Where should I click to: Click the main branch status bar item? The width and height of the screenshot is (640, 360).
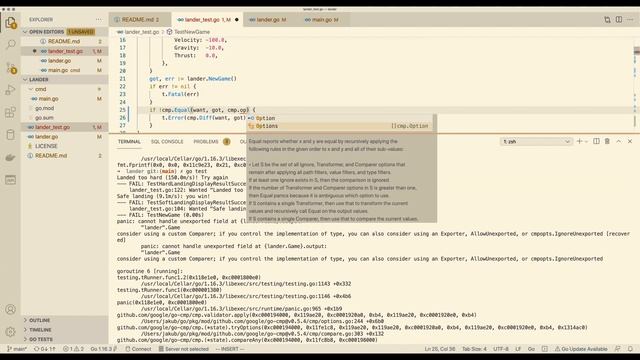pyautogui.click(x=17, y=349)
